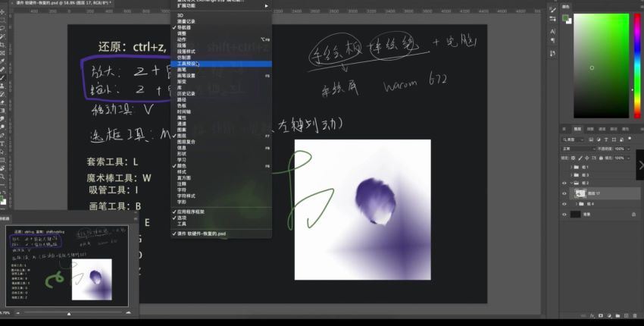Viewport: 644px width, 326px height.
Task: Expand the 组 4 layer group
Action: click(577, 204)
